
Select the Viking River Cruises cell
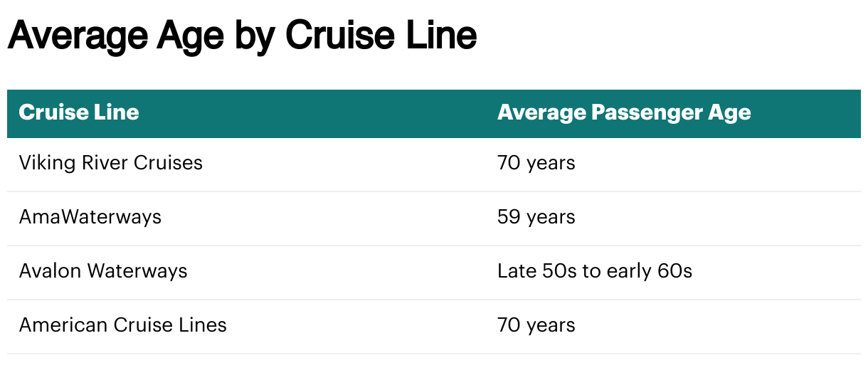pyautogui.click(x=111, y=163)
